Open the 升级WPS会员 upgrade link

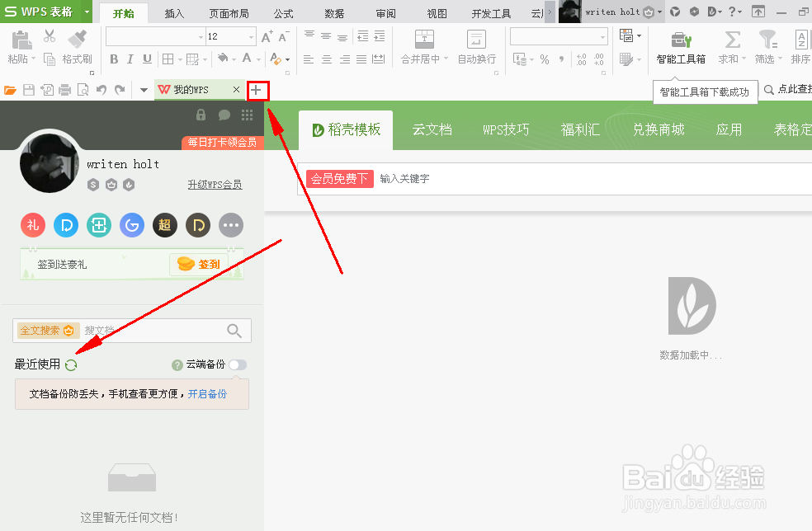pos(215,185)
